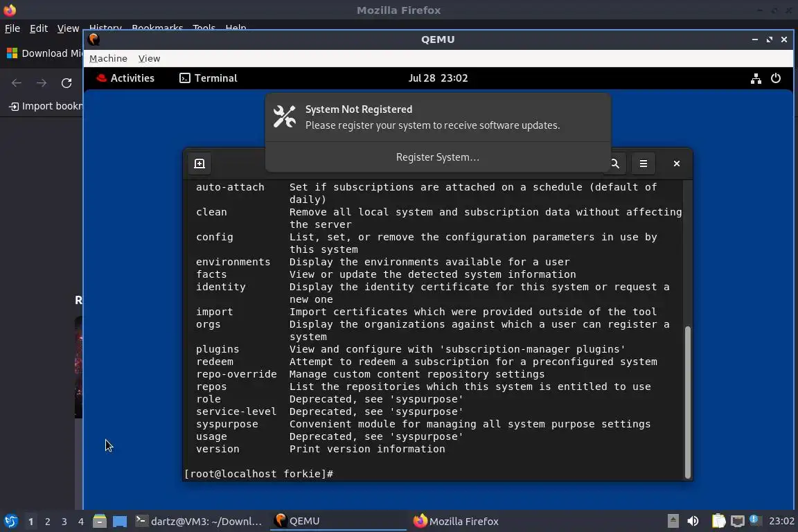This screenshot has width=798, height=532.
Task: Click the network monitor tray icon
Action: [x=738, y=522]
